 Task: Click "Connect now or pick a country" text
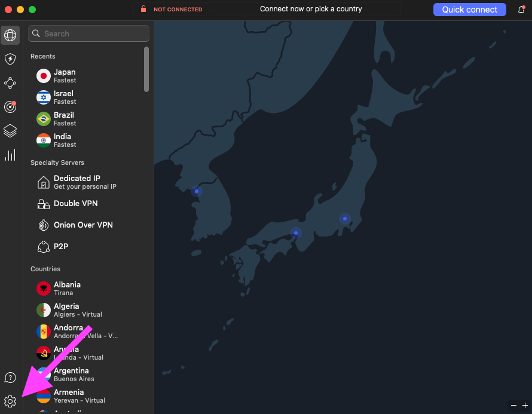coord(311,9)
